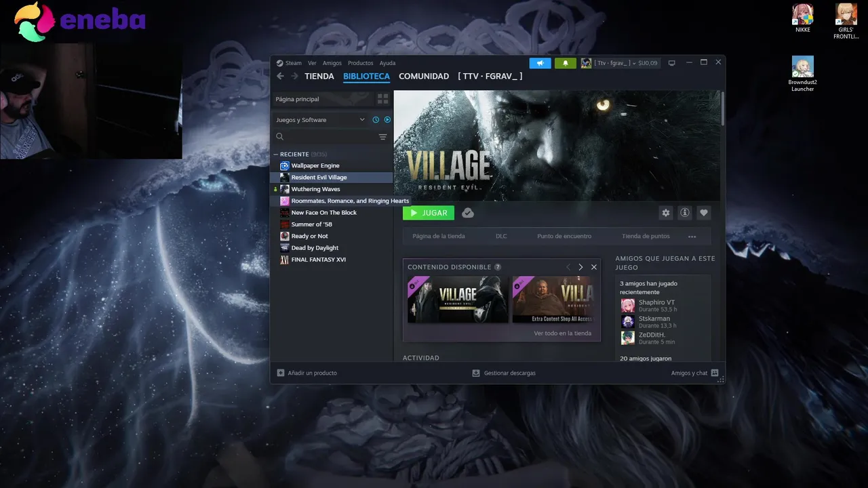Click Ver todo en la tienda link

click(x=562, y=333)
